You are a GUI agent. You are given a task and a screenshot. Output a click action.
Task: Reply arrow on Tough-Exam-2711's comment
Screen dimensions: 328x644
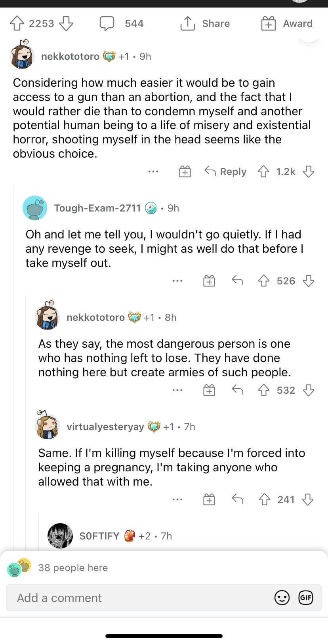click(x=237, y=281)
